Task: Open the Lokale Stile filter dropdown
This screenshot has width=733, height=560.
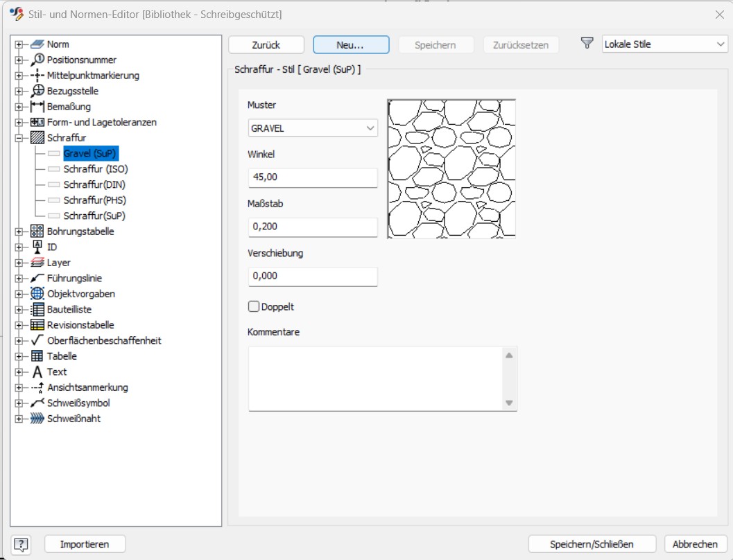Action: pos(664,44)
